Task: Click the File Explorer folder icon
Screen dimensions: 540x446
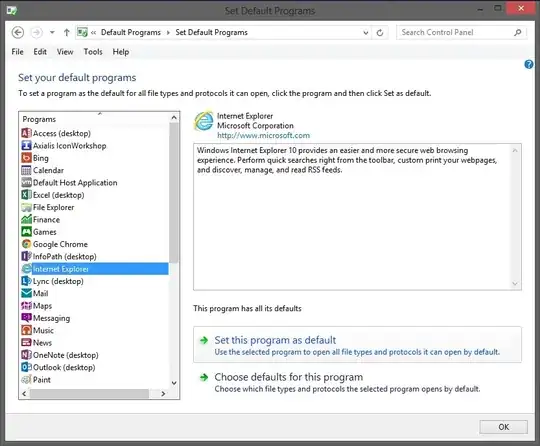Action: point(27,207)
